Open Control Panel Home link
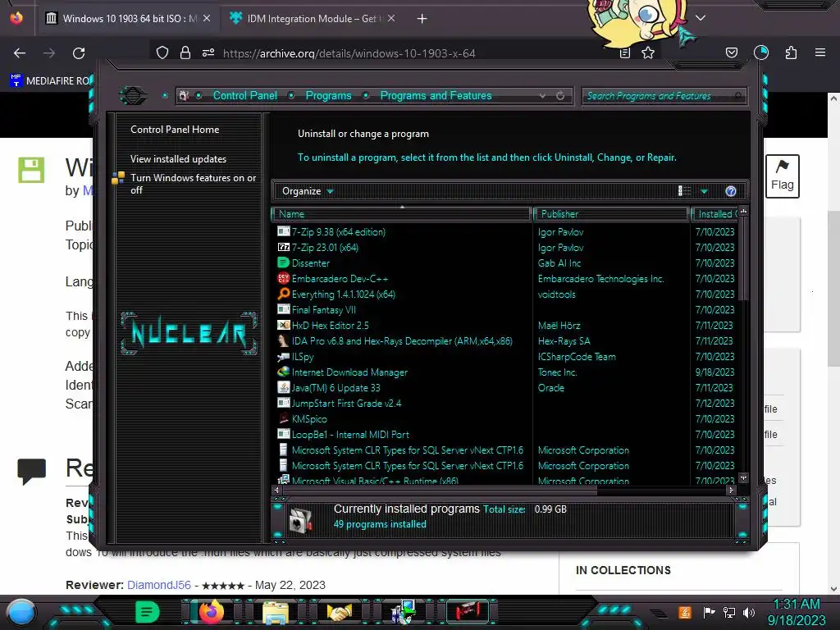 click(x=175, y=130)
